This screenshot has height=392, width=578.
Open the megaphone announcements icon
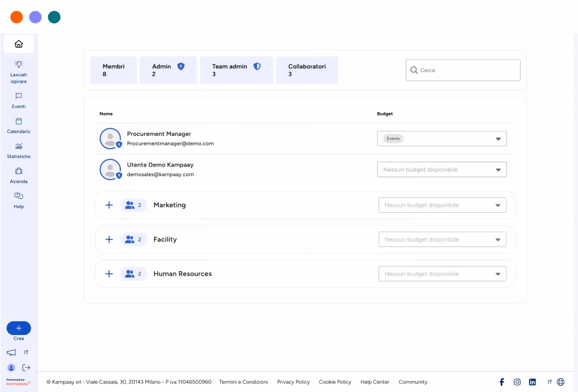11,353
